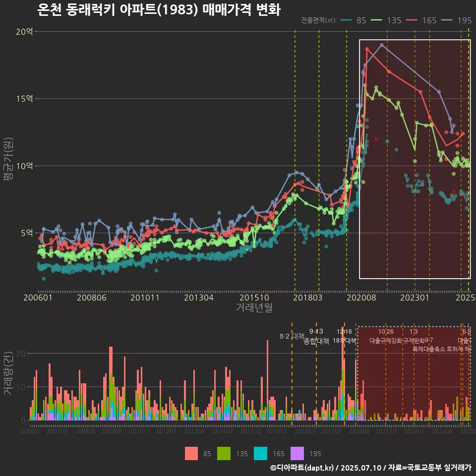Click upper chart x-axis label 201011
This screenshot has height=476, width=476.
point(145,297)
